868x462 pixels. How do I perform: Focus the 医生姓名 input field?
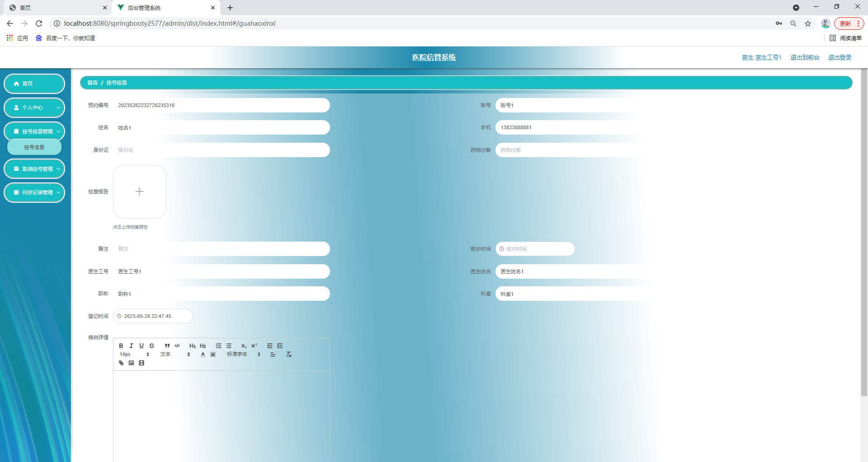click(604, 271)
